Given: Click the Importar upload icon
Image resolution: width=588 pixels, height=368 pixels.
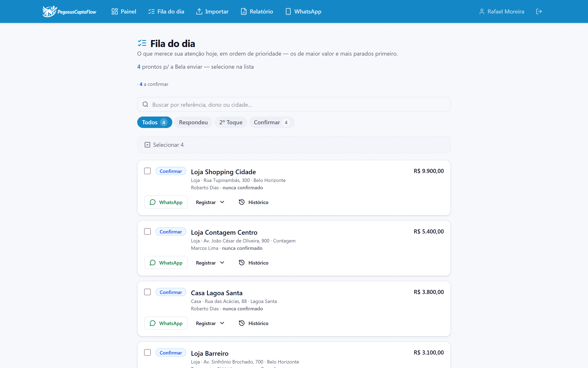Looking at the screenshot, I should (199, 11).
